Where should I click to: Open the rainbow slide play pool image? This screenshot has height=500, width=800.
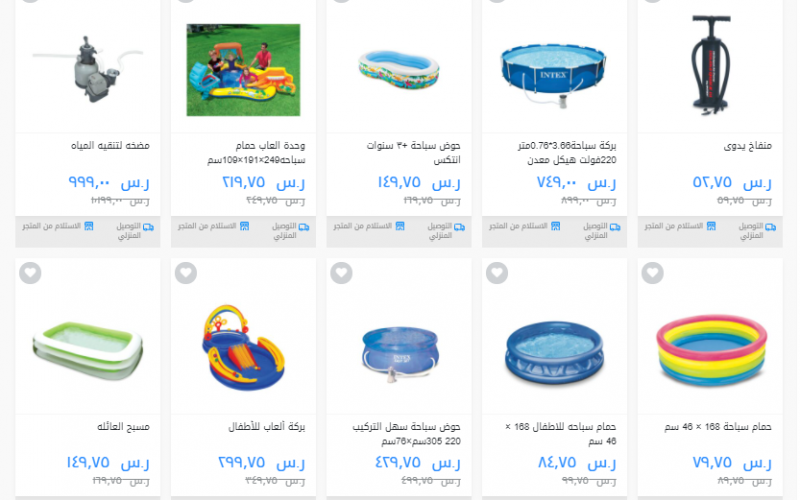tap(243, 347)
